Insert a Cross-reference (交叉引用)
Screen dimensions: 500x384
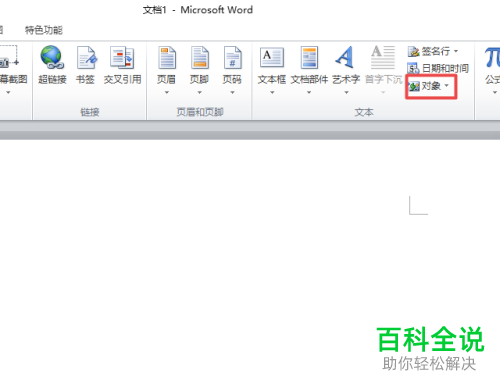(122, 65)
